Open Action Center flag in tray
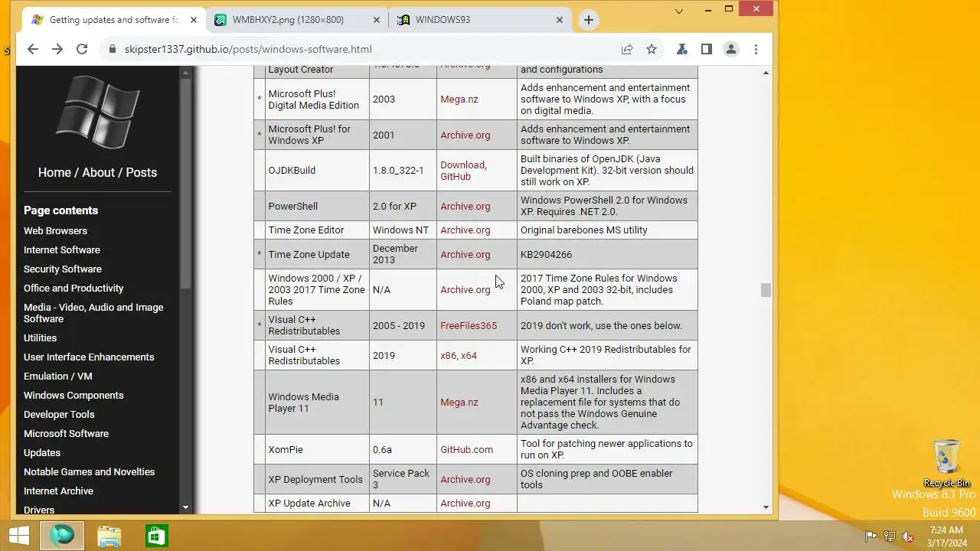Screen dimensions: 980x551 tap(871, 536)
